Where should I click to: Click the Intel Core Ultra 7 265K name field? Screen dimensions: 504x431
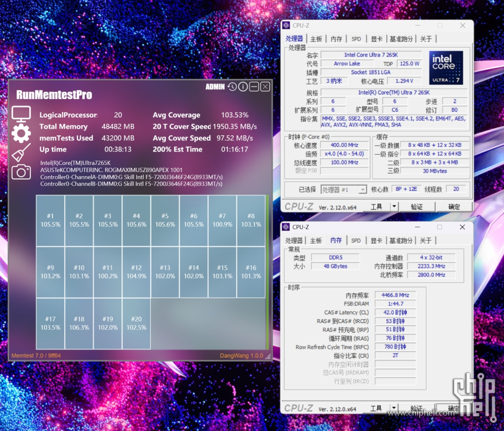click(x=371, y=55)
